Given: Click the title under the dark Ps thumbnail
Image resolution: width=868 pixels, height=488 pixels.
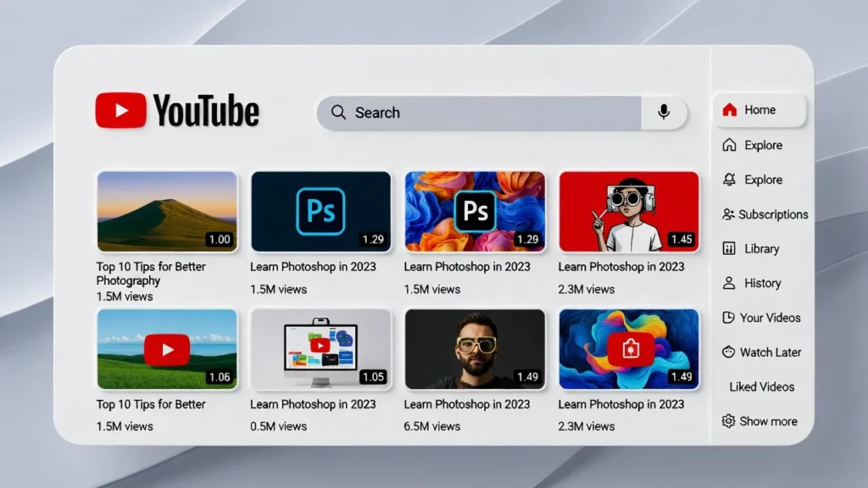Looking at the screenshot, I should (x=313, y=267).
